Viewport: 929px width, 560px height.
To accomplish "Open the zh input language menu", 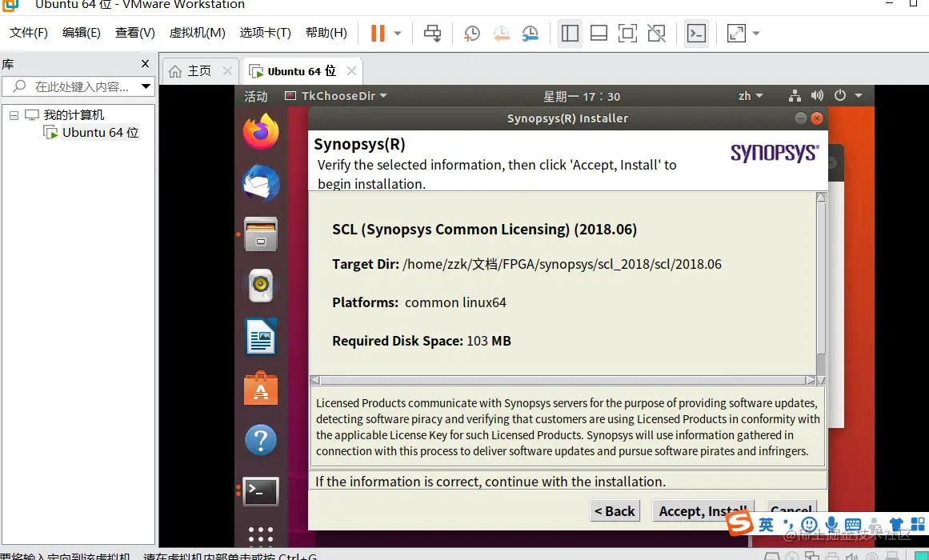I will (x=750, y=96).
